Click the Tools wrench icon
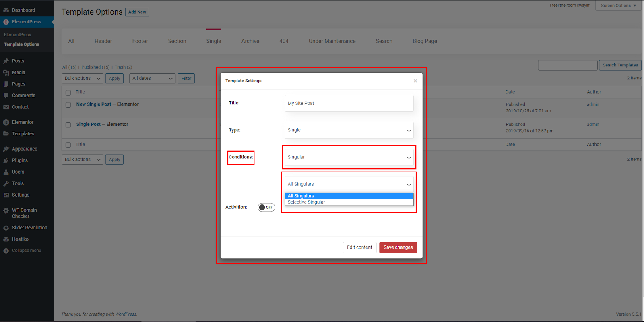The width and height of the screenshot is (644, 322). pyautogui.click(x=6, y=183)
